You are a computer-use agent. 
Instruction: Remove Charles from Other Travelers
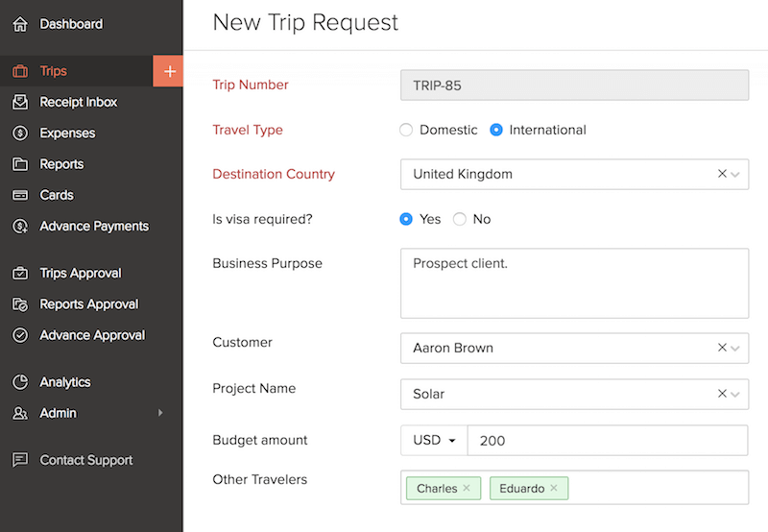pyautogui.click(x=467, y=488)
